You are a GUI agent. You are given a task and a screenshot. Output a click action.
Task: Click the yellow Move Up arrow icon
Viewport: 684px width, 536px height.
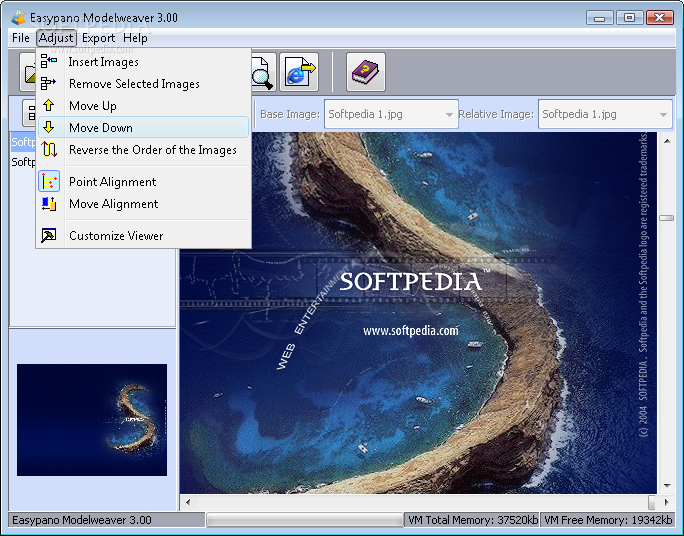(48, 105)
